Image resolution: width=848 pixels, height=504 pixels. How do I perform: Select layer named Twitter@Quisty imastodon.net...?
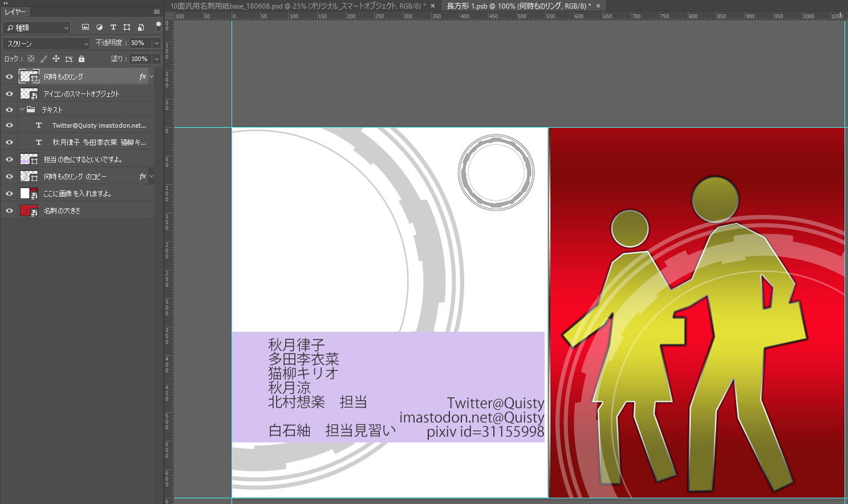tap(99, 125)
